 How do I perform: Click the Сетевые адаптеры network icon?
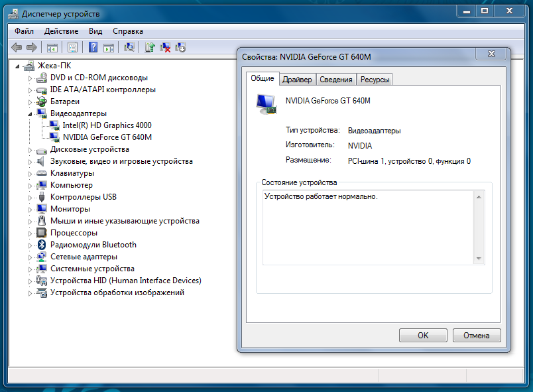click(x=42, y=257)
